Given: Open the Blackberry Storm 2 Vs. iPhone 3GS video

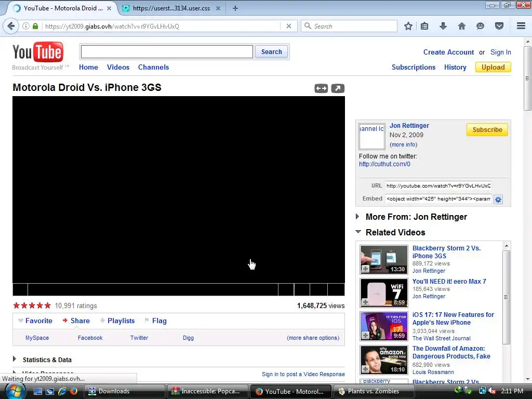Looking at the screenshot, I should (x=446, y=252).
